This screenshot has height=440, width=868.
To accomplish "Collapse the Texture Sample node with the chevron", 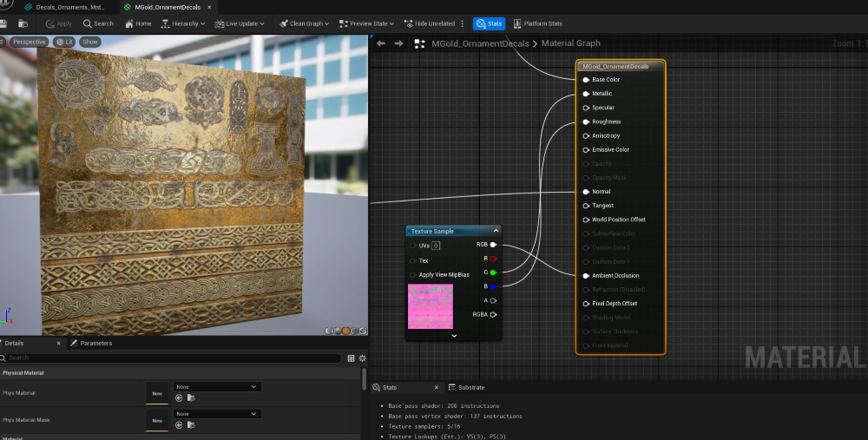I will pos(496,231).
